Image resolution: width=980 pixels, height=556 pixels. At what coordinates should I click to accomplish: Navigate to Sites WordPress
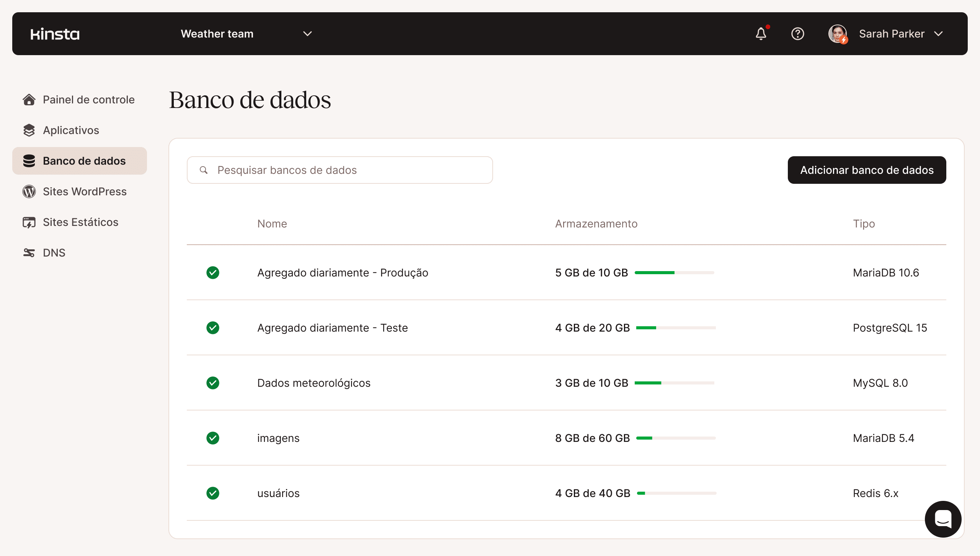[80, 191]
